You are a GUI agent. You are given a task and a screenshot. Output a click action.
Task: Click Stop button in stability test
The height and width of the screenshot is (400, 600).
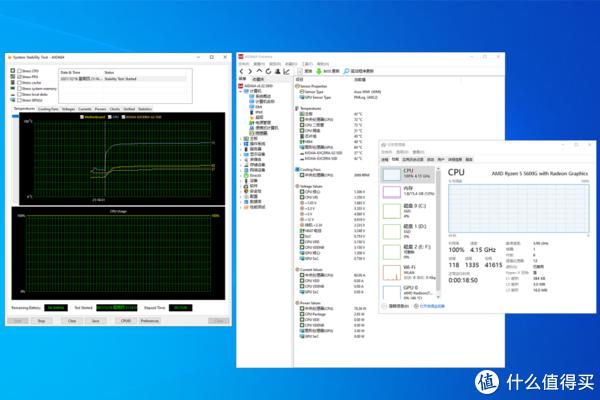pos(41,321)
